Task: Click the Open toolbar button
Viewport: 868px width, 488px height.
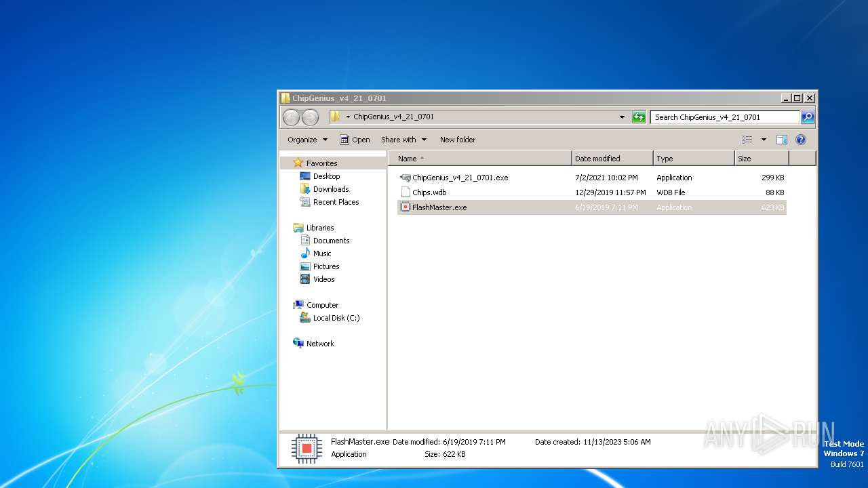Action: [355, 140]
